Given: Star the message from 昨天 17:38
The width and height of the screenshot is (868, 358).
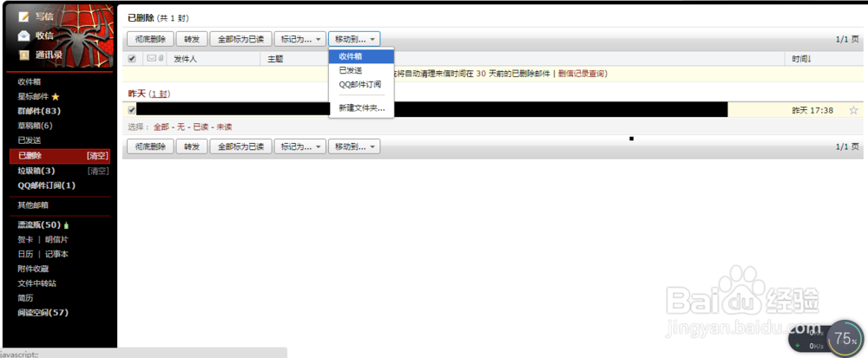Looking at the screenshot, I should tap(853, 110).
